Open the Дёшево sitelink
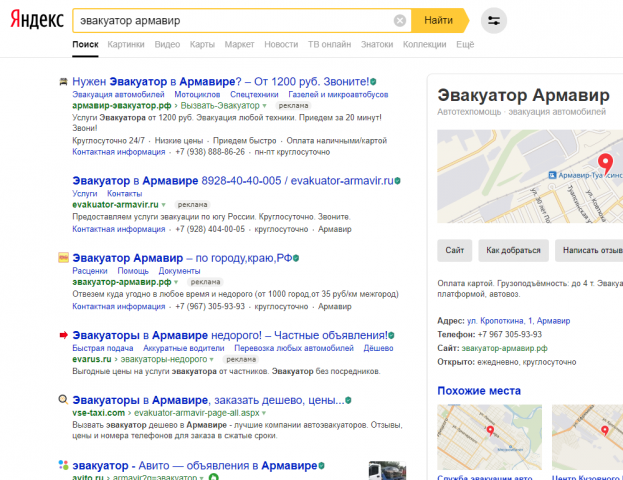The height and width of the screenshot is (480, 623). pyautogui.click(x=379, y=348)
